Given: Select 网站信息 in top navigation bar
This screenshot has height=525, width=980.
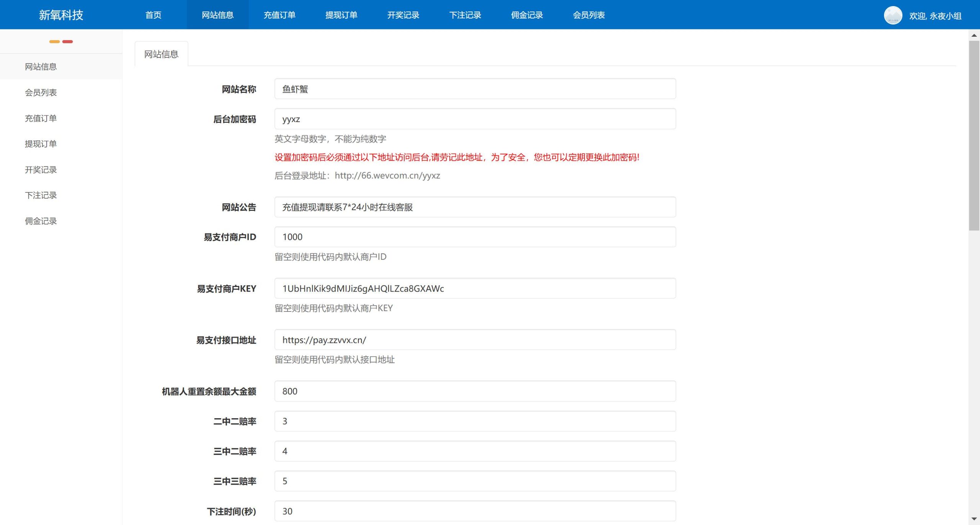Looking at the screenshot, I should point(217,15).
